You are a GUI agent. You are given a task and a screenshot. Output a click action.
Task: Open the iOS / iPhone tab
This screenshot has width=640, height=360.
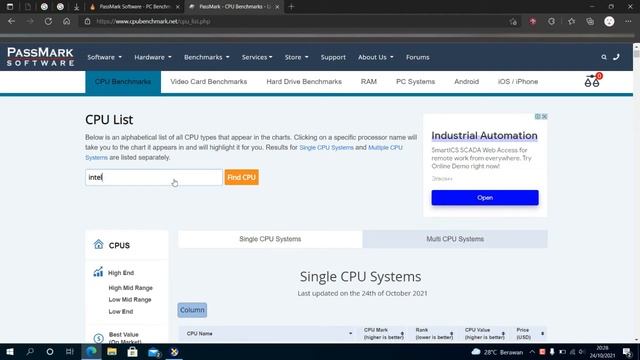point(518,82)
